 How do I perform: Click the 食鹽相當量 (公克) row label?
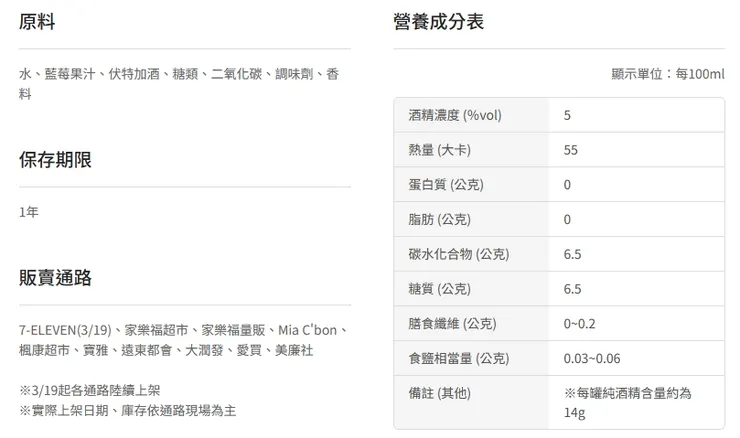(x=459, y=358)
